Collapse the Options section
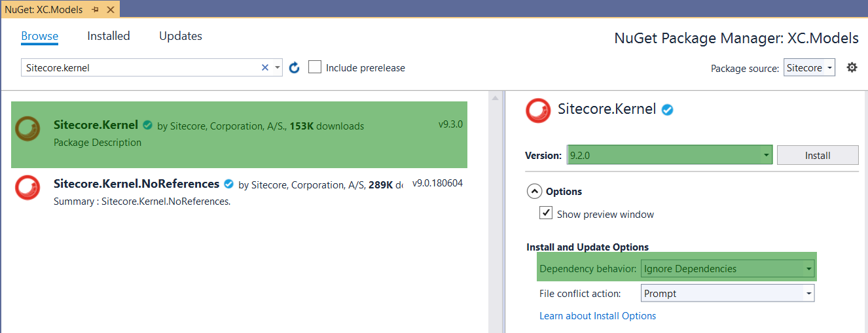This screenshot has width=868, height=333. [535, 192]
